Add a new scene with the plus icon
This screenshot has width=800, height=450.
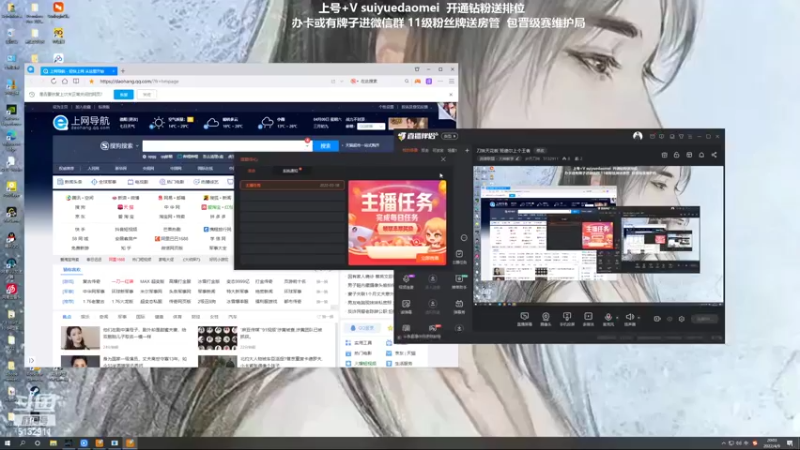[467, 151]
